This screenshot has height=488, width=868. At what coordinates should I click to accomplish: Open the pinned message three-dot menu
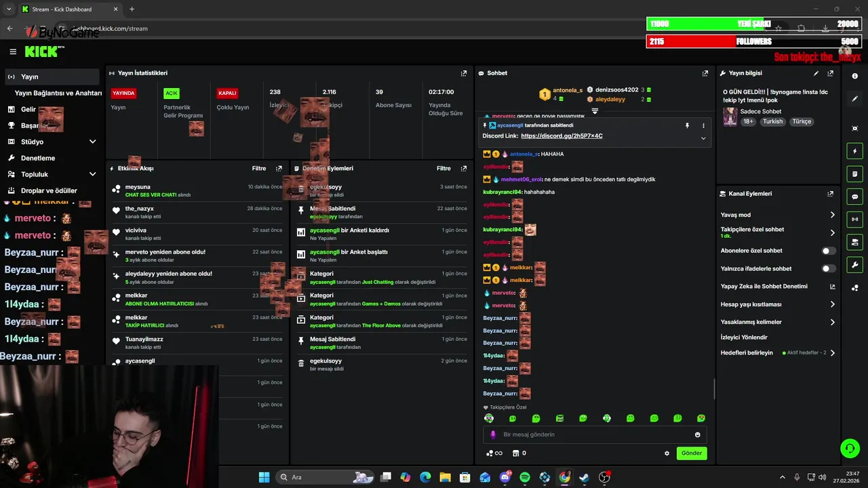pos(703,125)
